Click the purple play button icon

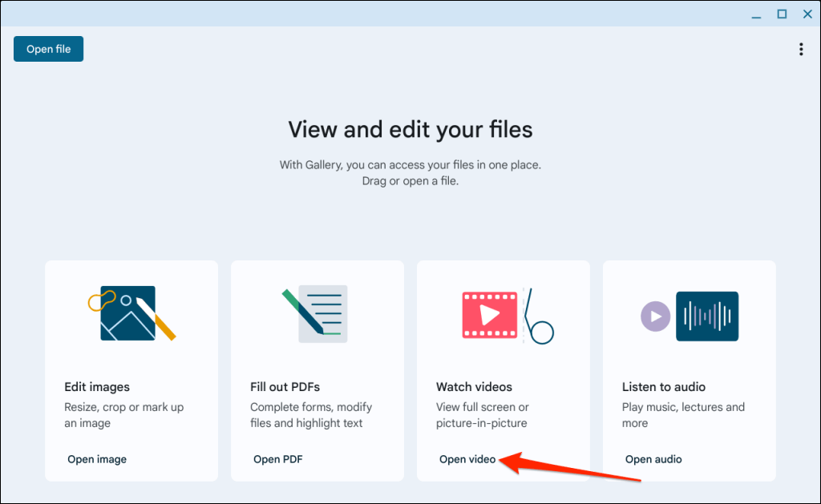click(x=655, y=316)
